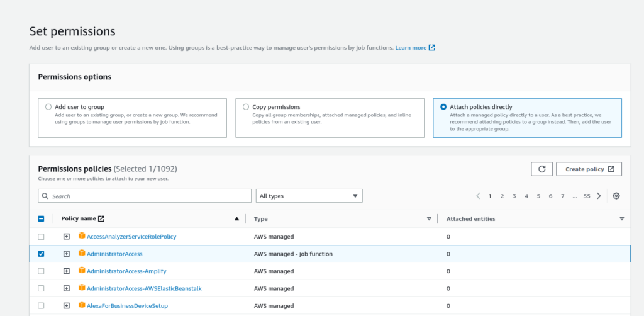The width and height of the screenshot is (644, 316).
Task: Sort the Type column with its triangle
Action: click(429, 219)
